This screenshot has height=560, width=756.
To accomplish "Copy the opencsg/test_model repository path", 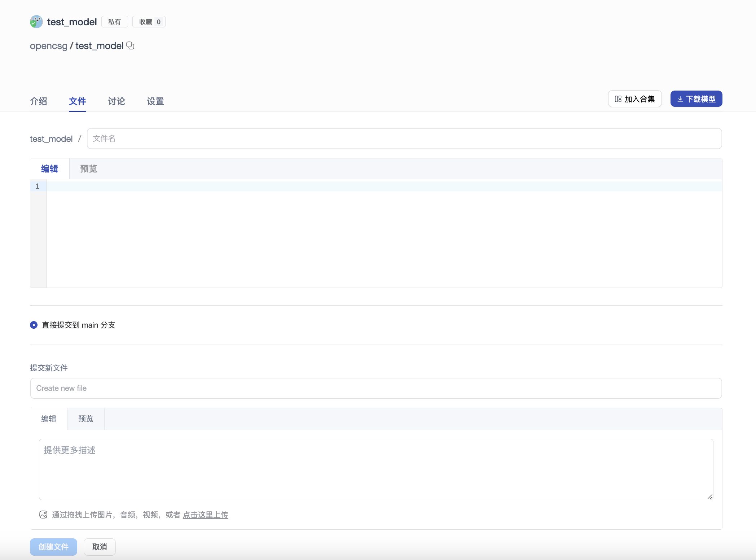I will tap(130, 45).
